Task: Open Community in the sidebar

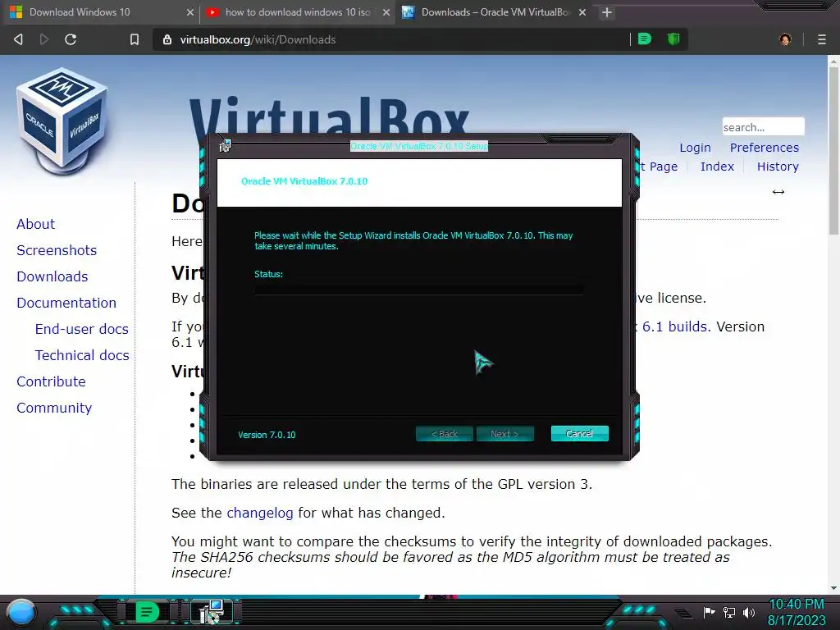Action: pos(54,408)
